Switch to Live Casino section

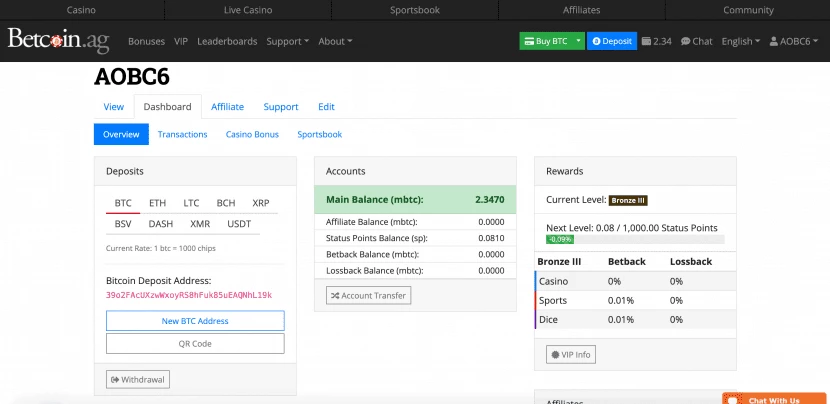pyautogui.click(x=248, y=10)
